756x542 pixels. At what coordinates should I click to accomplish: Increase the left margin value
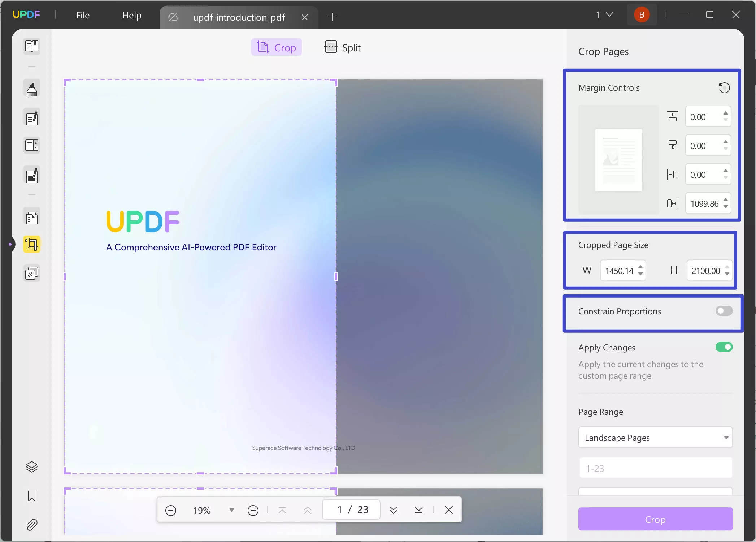point(726,171)
